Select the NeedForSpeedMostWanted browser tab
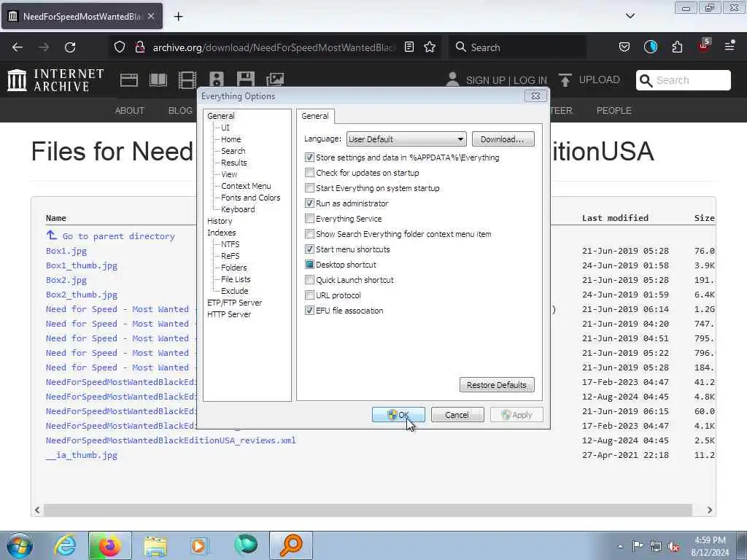The width and height of the screenshot is (747, 560). click(82, 17)
